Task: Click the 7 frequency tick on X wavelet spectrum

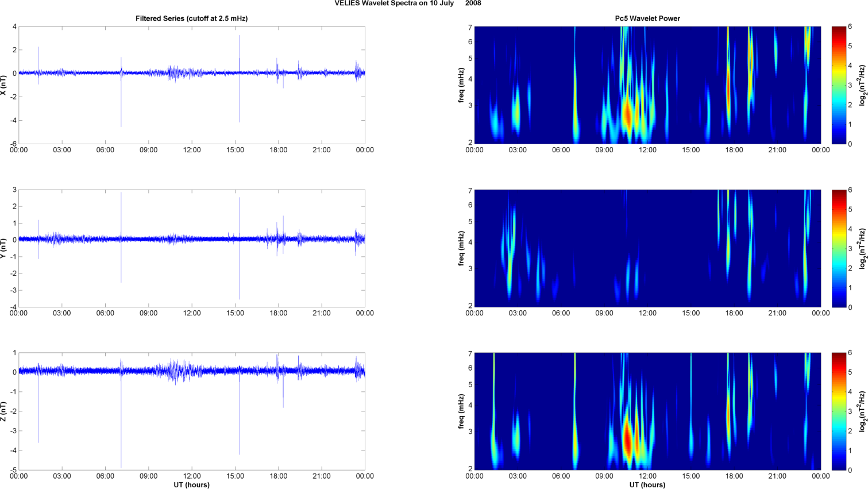Action: (470, 28)
